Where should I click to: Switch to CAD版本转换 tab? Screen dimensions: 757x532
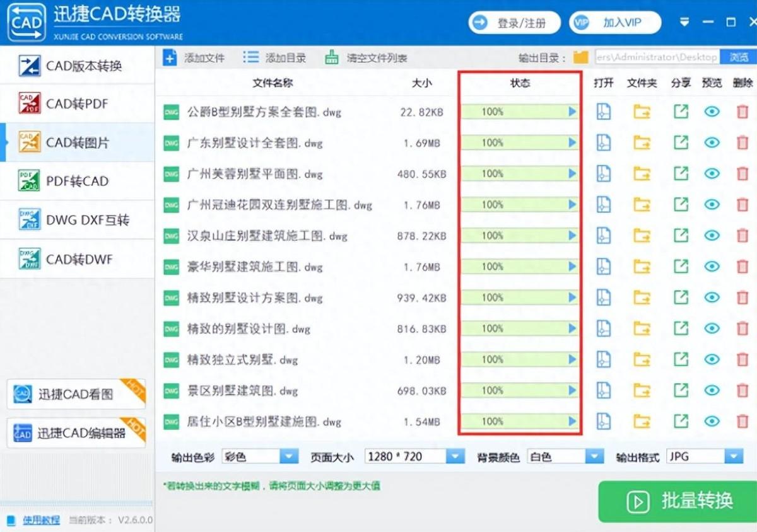point(77,66)
